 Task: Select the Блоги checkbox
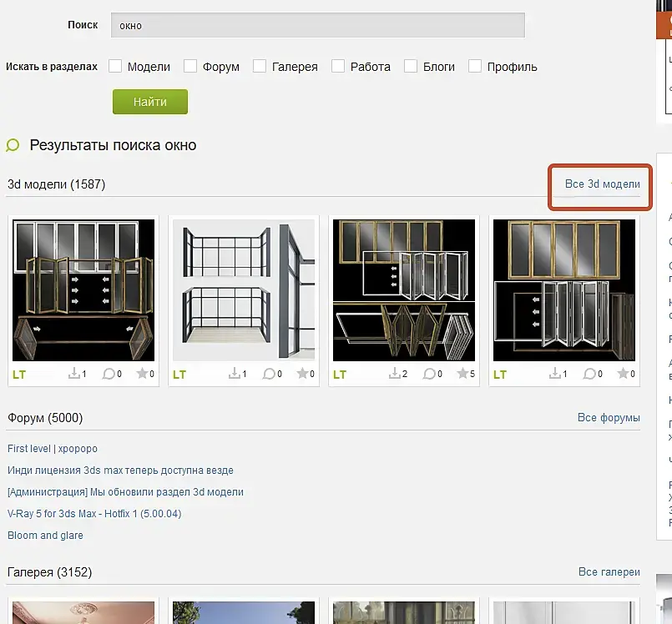click(411, 67)
